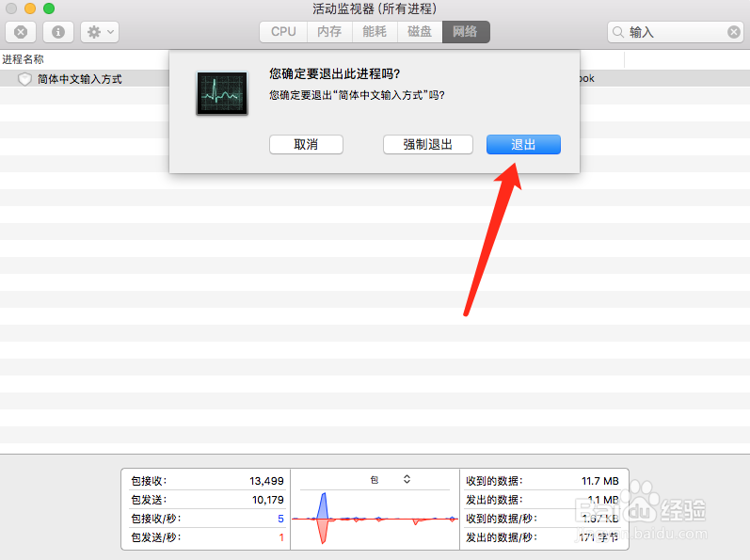This screenshot has width=750, height=560.
Task: Open the 包 graph type popup selector
Action: pos(391,479)
